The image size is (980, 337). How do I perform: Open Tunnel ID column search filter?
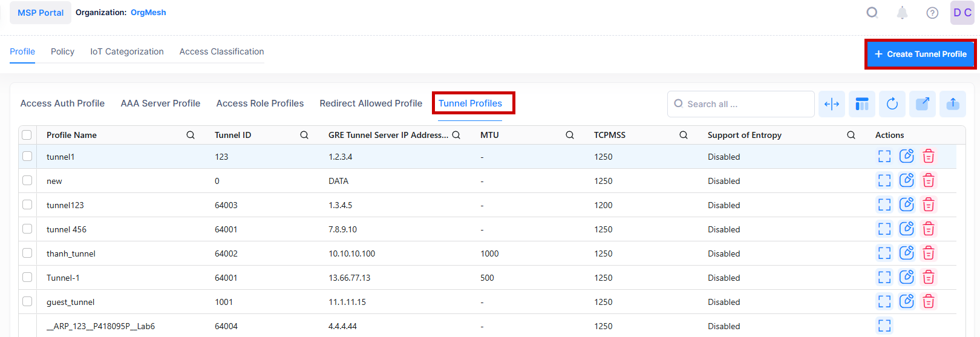click(304, 135)
